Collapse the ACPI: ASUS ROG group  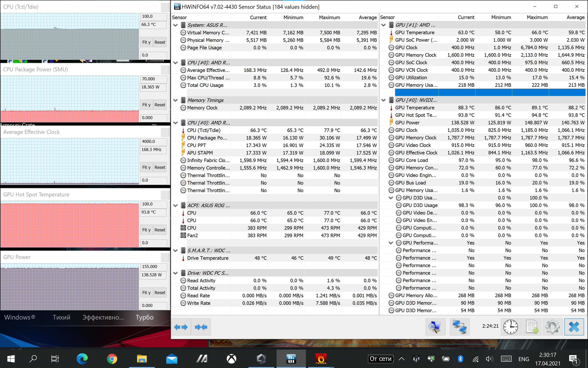click(x=175, y=205)
